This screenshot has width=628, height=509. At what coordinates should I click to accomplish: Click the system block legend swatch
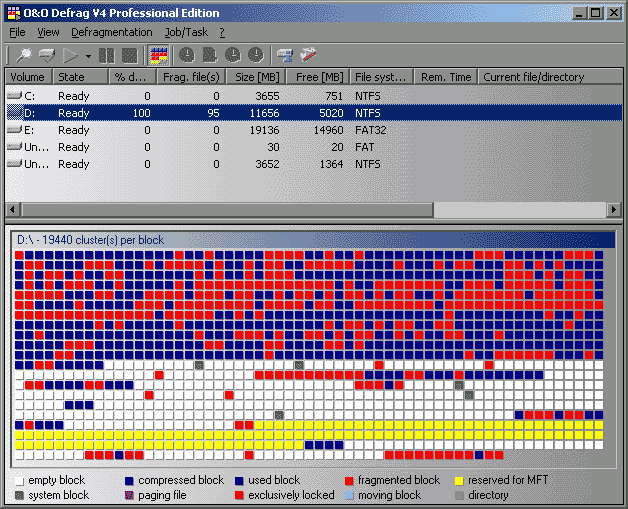click(x=19, y=495)
